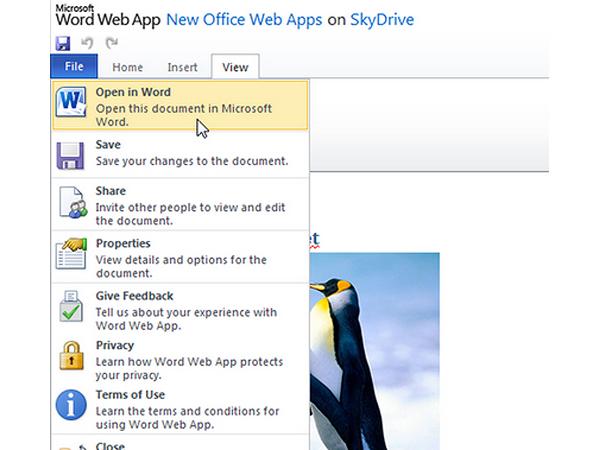Click the Properties hand-and-list icon
Screen dimensions: 600x450
click(x=71, y=254)
